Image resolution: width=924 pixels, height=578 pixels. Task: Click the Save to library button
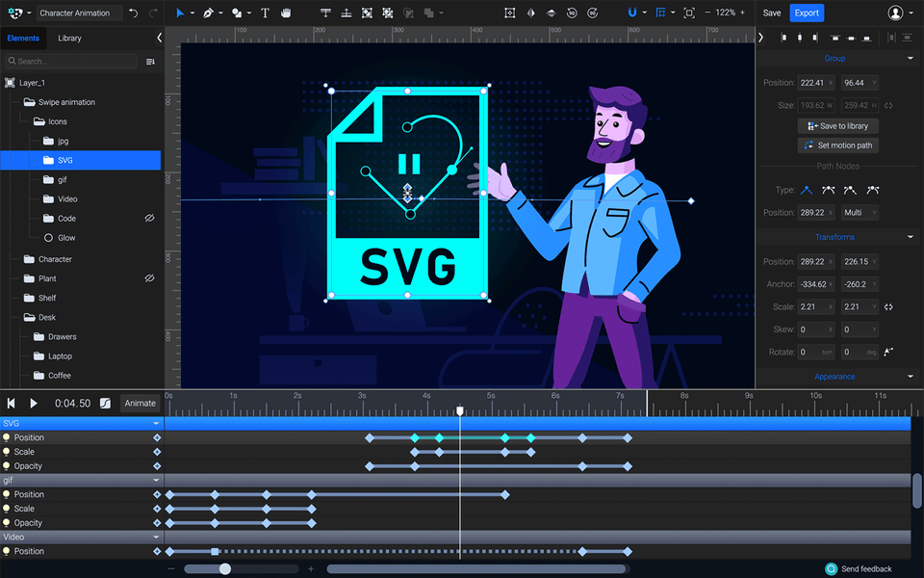click(837, 125)
